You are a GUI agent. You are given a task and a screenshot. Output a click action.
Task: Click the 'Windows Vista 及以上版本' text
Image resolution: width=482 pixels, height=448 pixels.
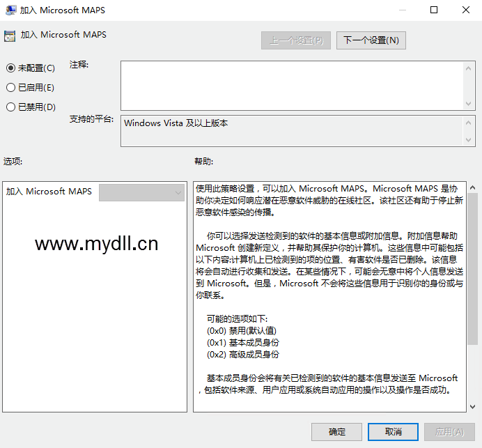[176, 123]
